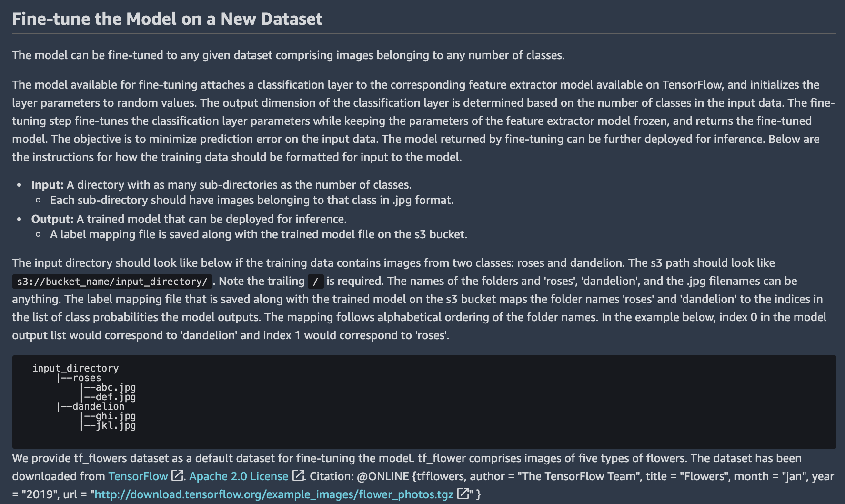
Task: Click the standalone '/' inline code snippet
Action: tap(315, 282)
